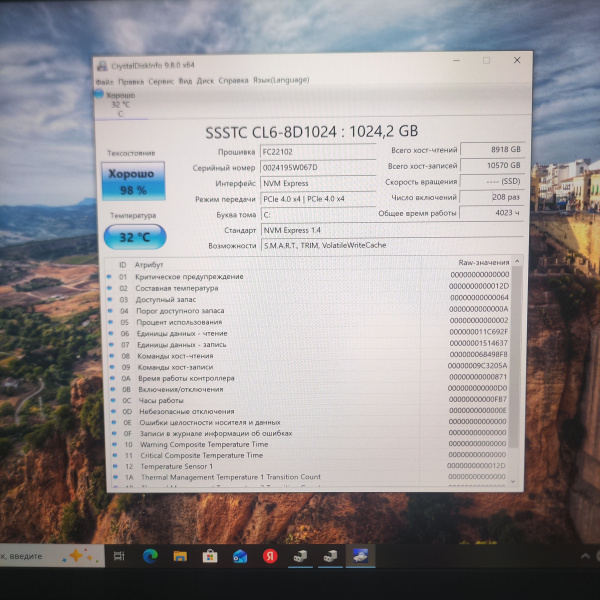This screenshot has height=600, width=600.
Task: Select row 03 Доступный запас
Action: (x=308, y=298)
